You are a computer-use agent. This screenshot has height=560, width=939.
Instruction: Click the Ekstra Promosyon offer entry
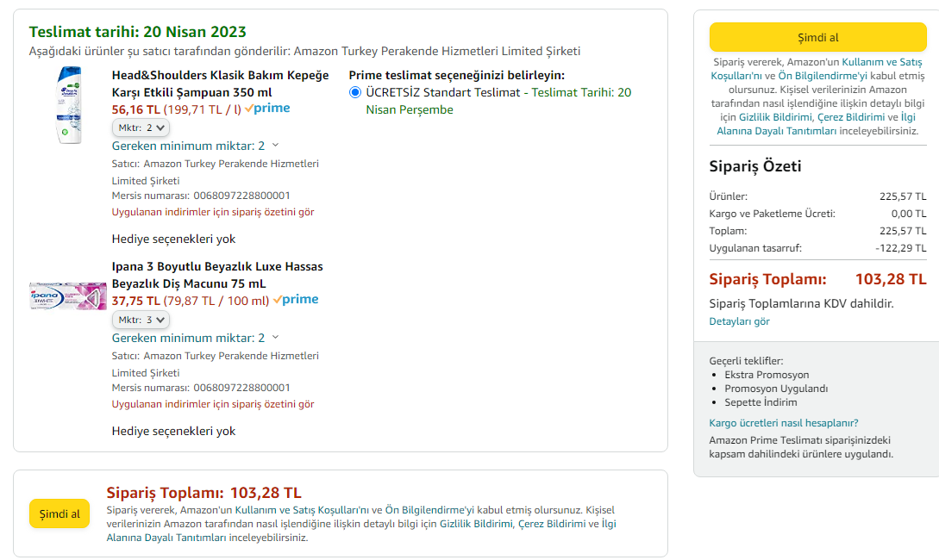tap(767, 375)
